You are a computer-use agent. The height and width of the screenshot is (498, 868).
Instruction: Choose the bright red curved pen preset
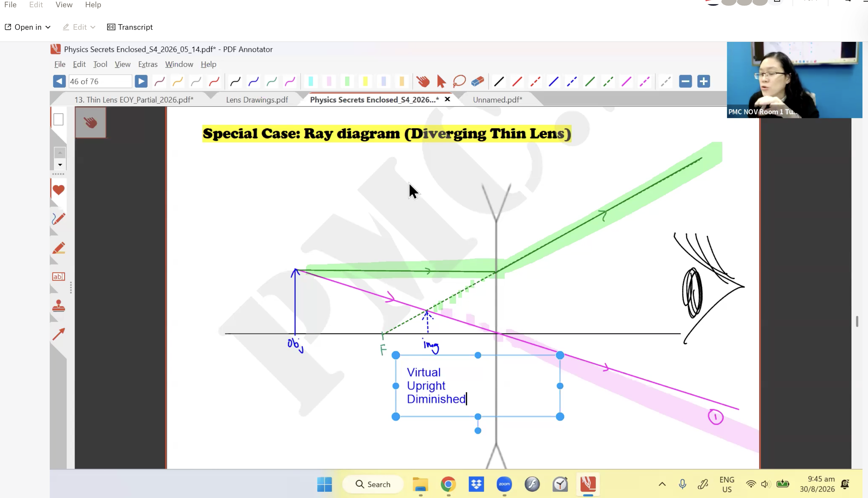214,82
